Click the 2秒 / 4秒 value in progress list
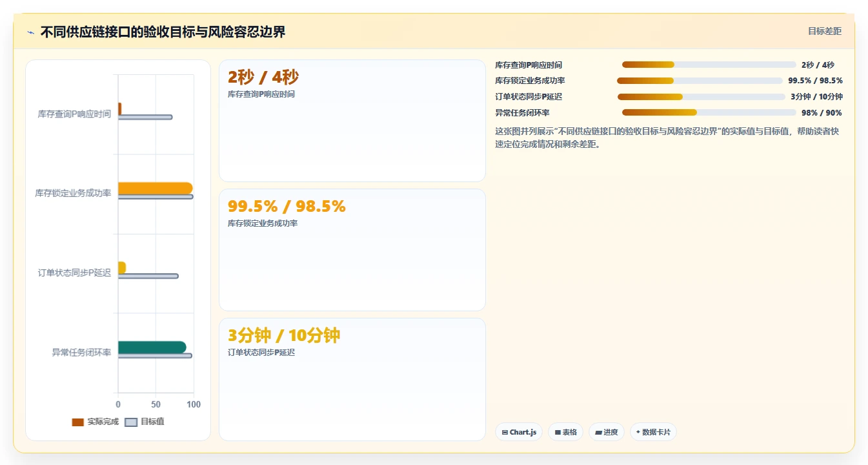 point(818,65)
